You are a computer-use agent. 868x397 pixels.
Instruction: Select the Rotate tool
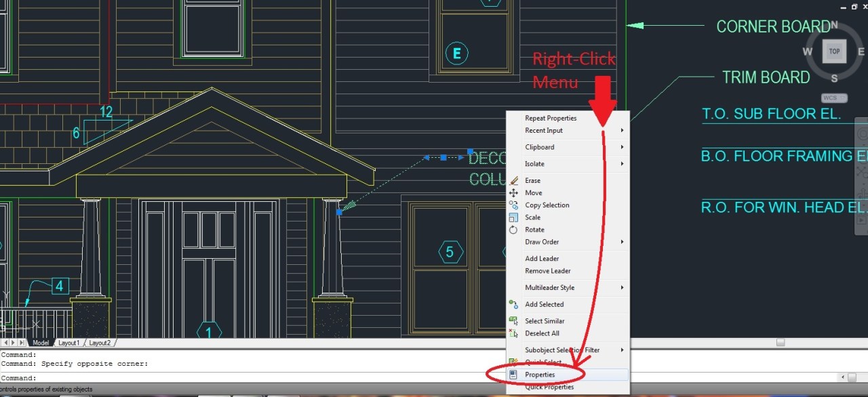(x=535, y=230)
